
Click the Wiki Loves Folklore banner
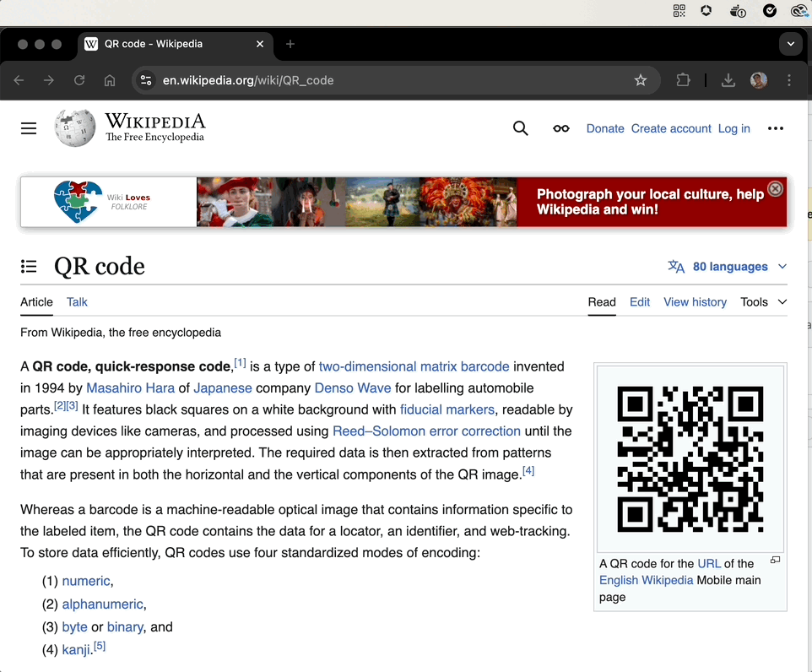[403, 202]
